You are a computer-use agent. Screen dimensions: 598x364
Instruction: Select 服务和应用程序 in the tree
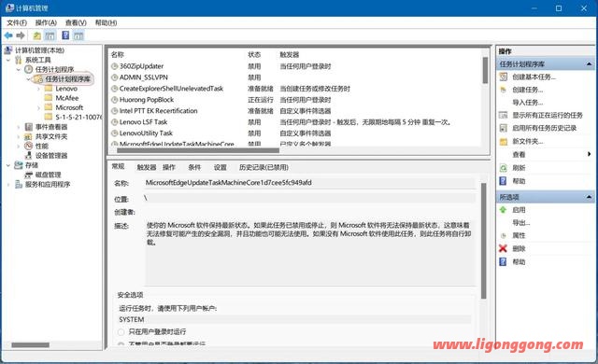[48, 184]
